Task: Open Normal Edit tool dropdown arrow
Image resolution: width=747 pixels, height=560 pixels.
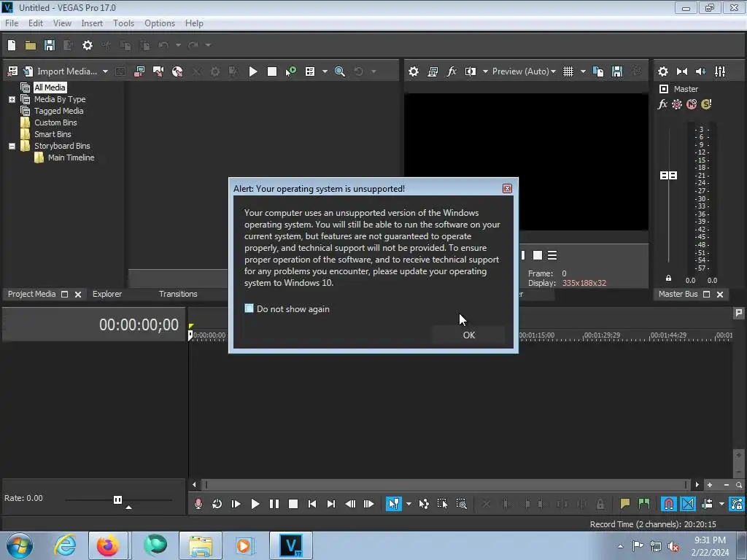Action: (x=409, y=504)
